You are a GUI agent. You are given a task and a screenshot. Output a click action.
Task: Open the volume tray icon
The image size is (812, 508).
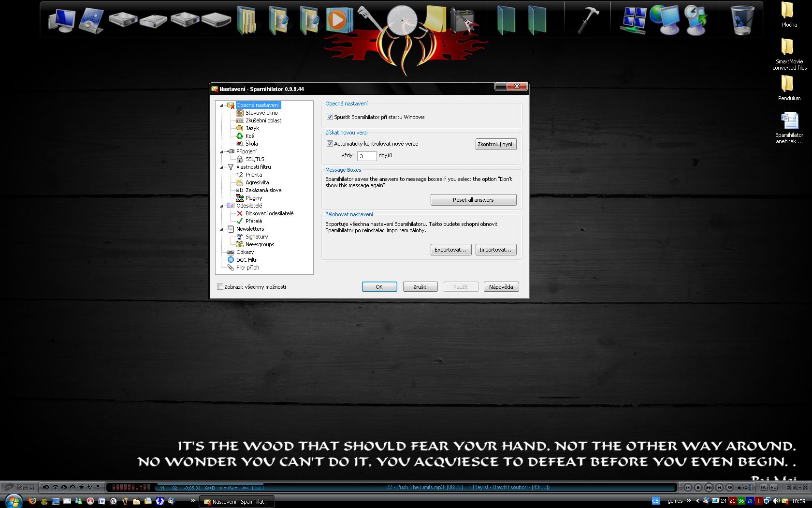[776, 501]
